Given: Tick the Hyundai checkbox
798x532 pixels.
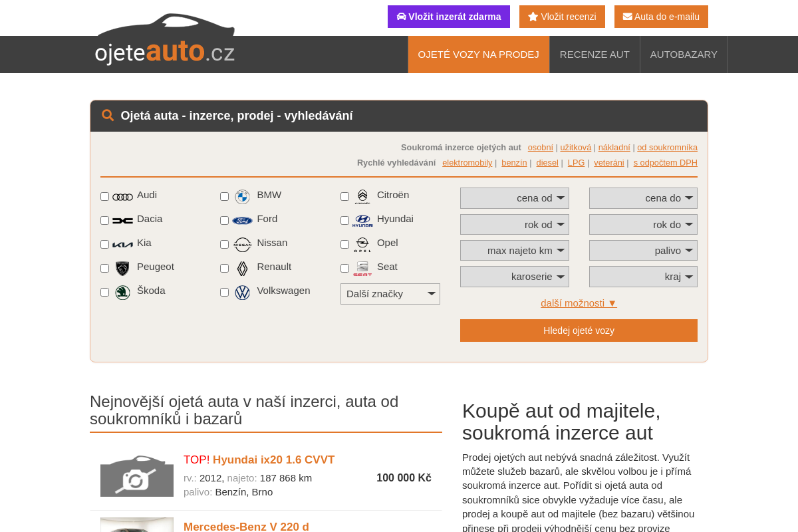Looking at the screenshot, I should click(344, 220).
